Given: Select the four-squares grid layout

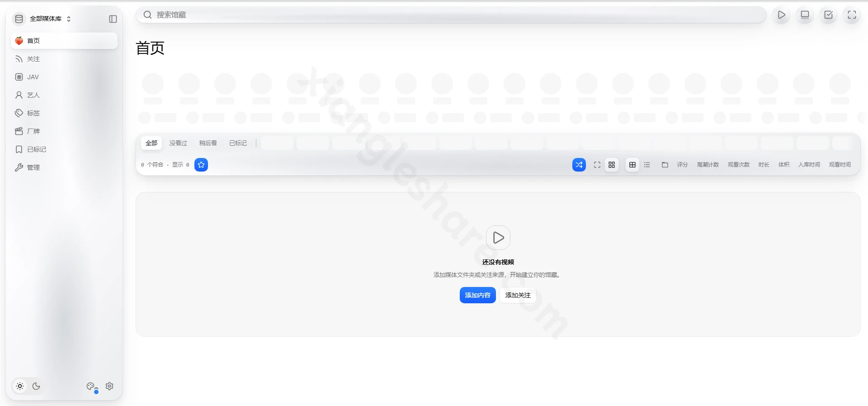Looking at the screenshot, I should click(x=612, y=165).
